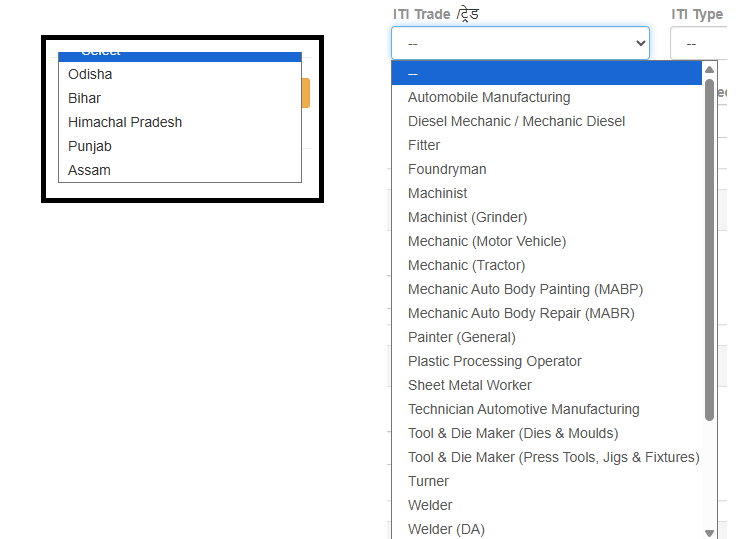Select Welder (DA) trade option
This screenshot has height=539, width=743.
click(446, 529)
